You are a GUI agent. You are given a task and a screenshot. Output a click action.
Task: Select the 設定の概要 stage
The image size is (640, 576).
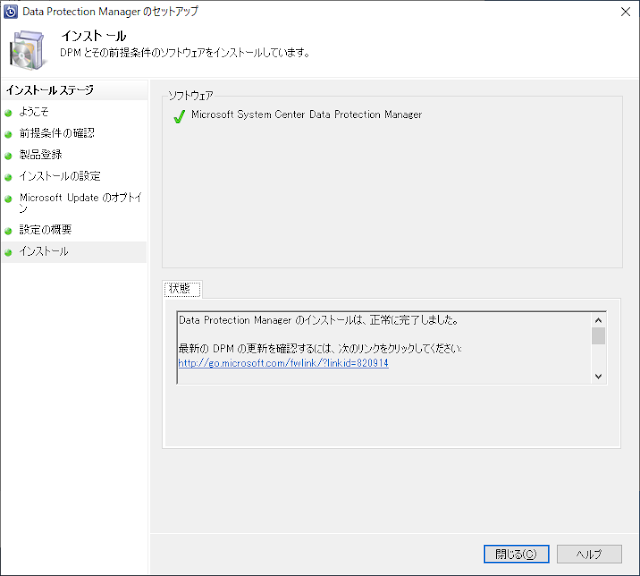(45, 229)
